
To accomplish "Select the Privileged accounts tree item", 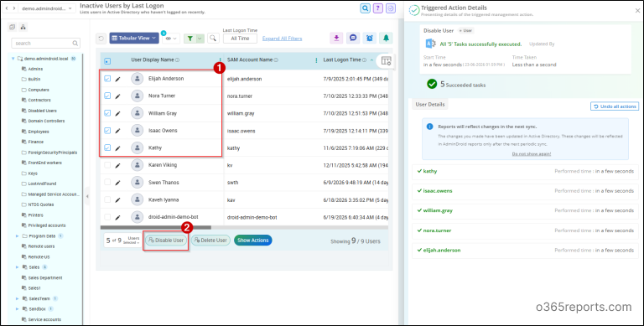I will 46,225.
